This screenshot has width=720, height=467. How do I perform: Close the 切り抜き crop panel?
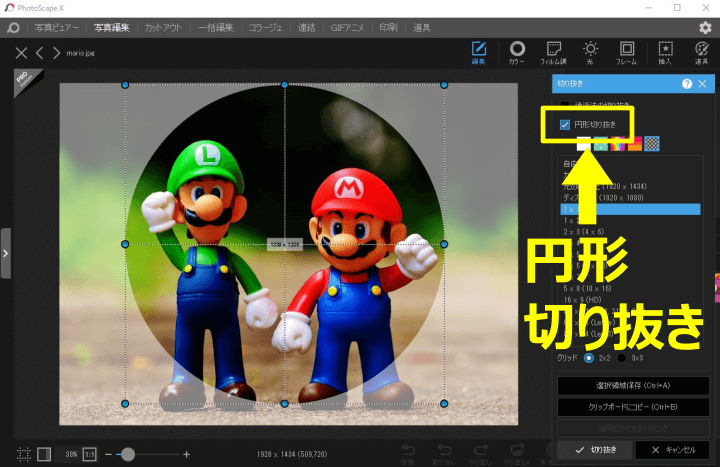703,84
